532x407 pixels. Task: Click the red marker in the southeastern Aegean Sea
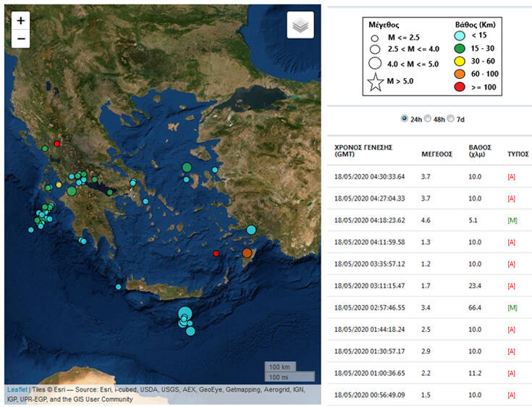(x=216, y=253)
